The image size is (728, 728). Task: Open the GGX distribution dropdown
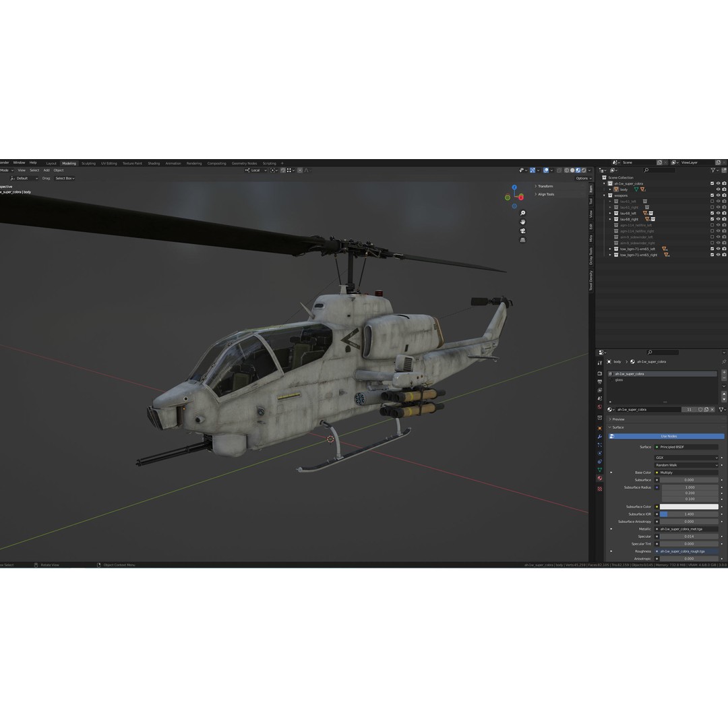tap(686, 458)
